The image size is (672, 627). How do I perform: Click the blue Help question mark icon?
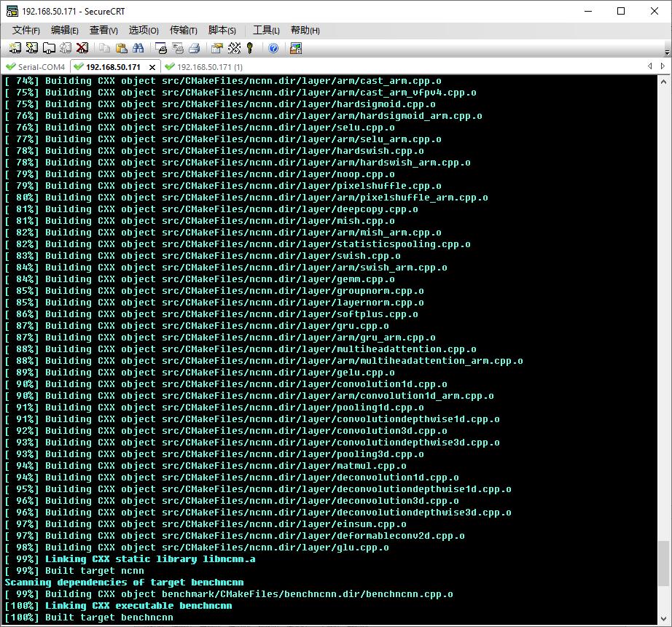273,48
